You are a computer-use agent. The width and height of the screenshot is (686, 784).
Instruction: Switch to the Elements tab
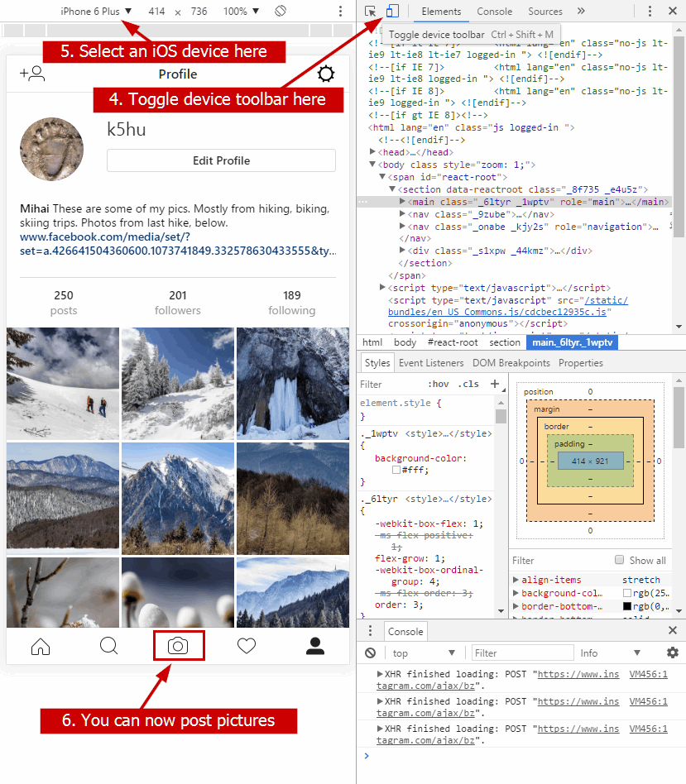click(x=441, y=12)
